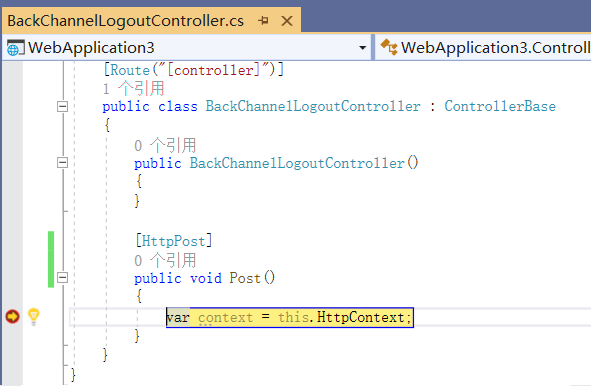
Task: Click the 'void' keyword of the Post method
Action: click(205, 278)
